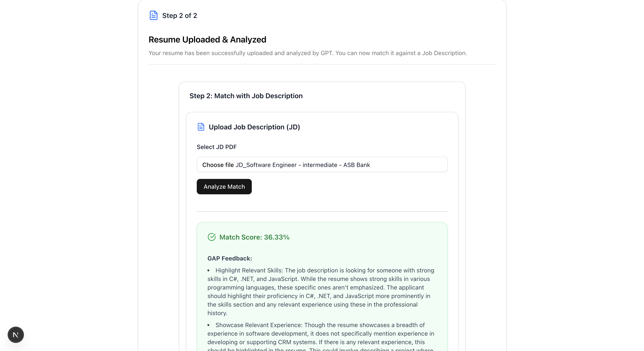This screenshot has width=644, height=351.
Task: Click the Highlight Relevant Skills bullet point
Action: [x=321, y=291]
